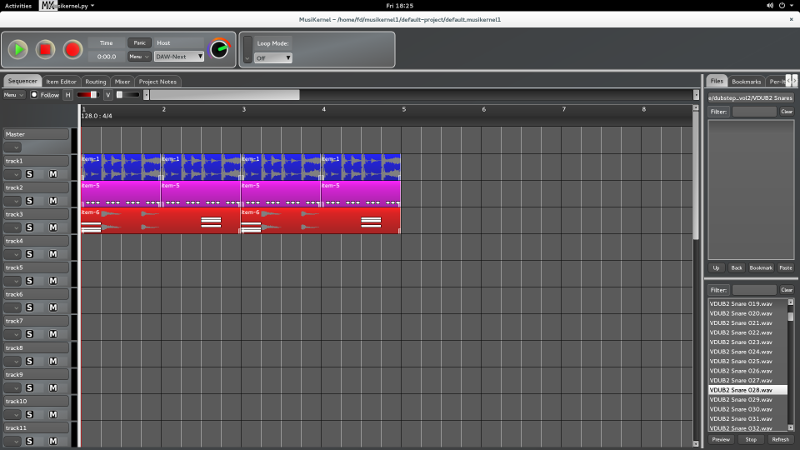
Task: Preview the selected sample file
Action: [x=720, y=439]
